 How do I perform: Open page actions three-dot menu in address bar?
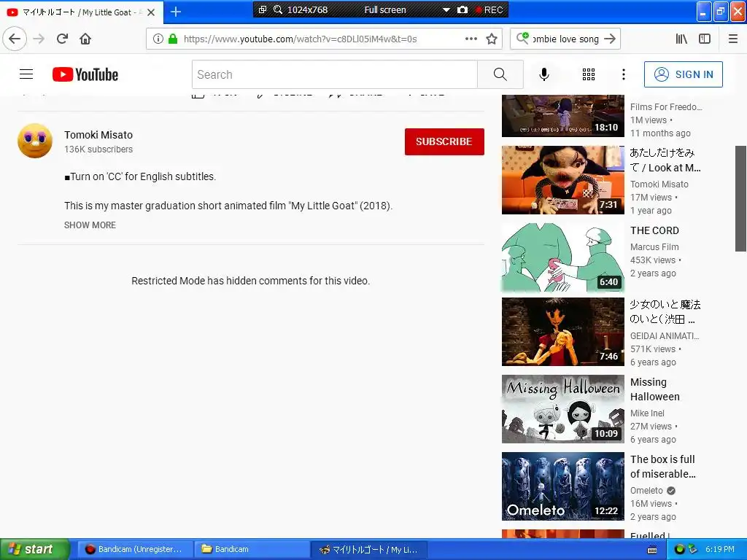click(471, 39)
